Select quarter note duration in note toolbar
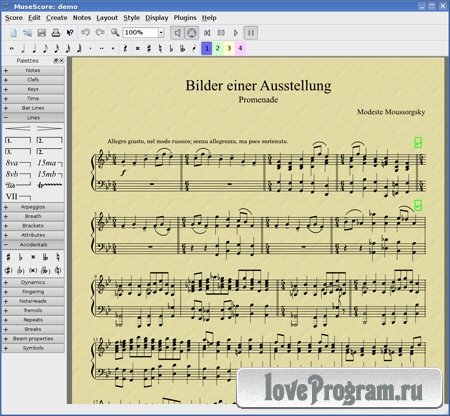The height and width of the screenshot is (416, 450). coord(34,49)
